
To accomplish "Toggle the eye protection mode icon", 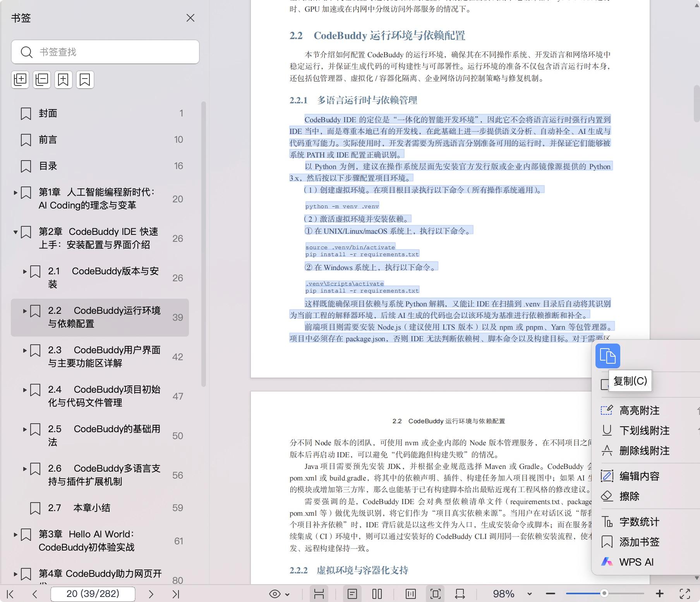I will [x=275, y=594].
